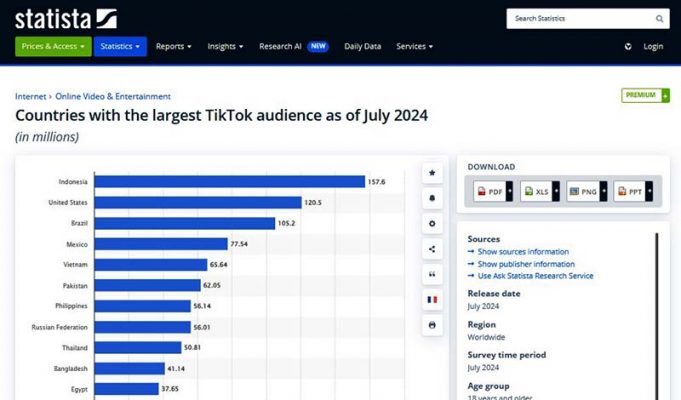Click the share icon beside chart
This screenshot has height=400, width=681.
click(432, 249)
